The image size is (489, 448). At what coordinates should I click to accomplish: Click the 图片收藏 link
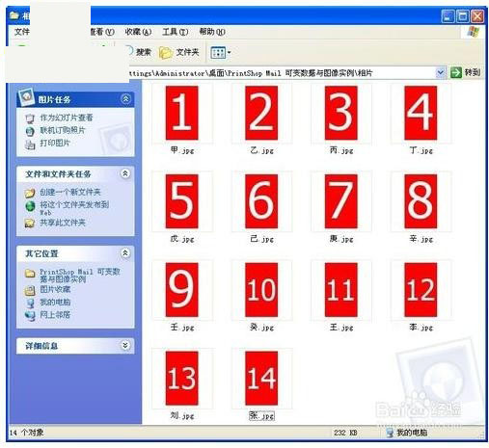(55, 290)
